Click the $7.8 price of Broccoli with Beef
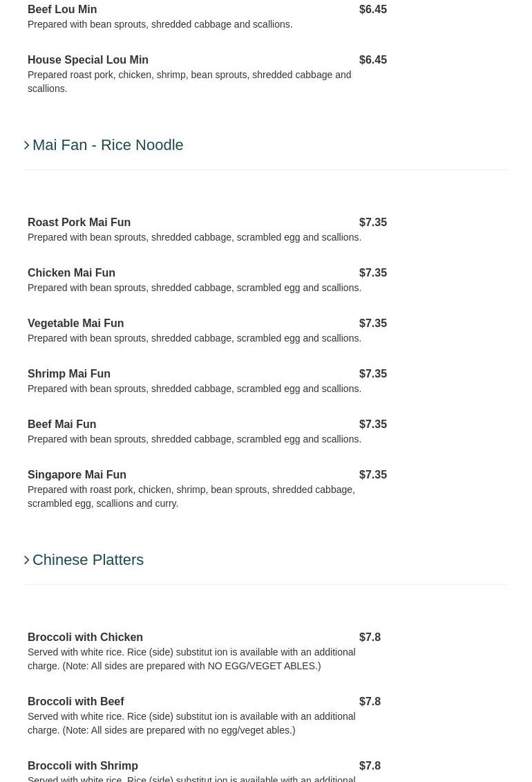 click(370, 702)
